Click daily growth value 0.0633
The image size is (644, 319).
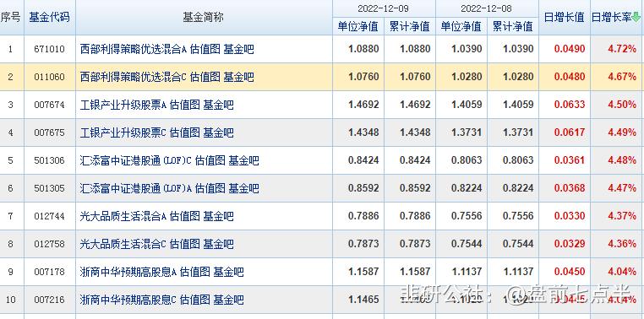pos(570,105)
